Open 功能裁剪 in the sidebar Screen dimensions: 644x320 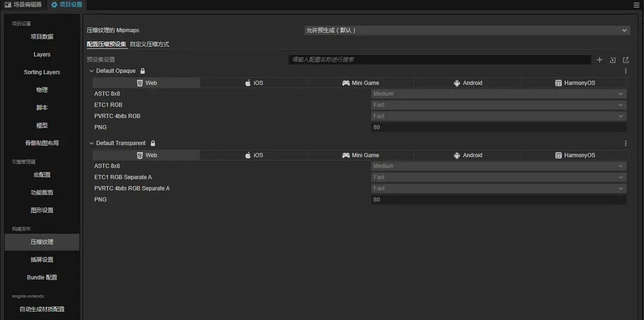point(42,192)
